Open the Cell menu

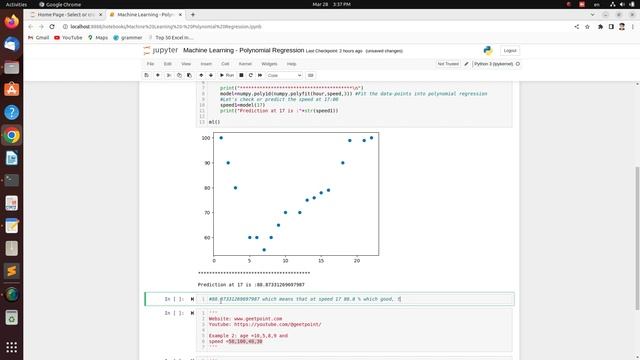[225, 64]
